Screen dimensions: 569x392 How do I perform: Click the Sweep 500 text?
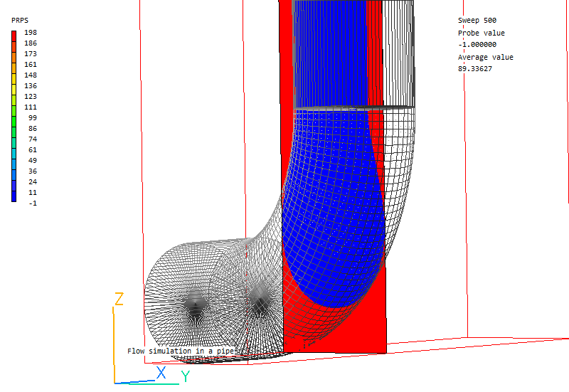pyautogui.click(x=476, y=21)
